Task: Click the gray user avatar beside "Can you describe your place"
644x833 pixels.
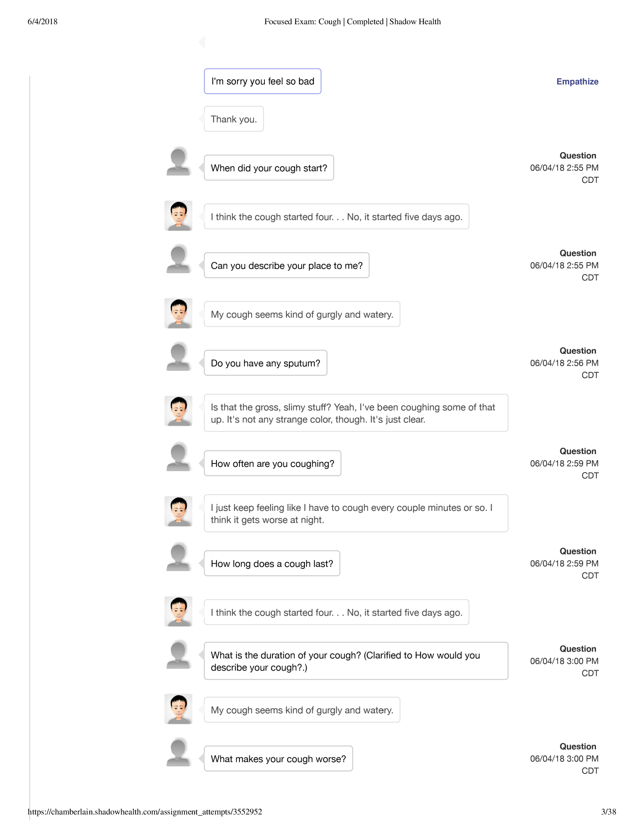Action: 178,260
